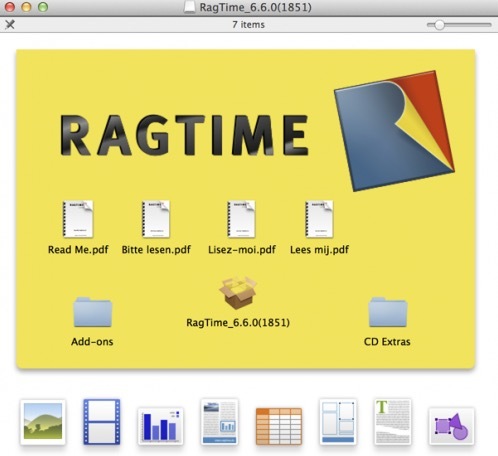The height and width of the screenshot is (456, 498).
Task: Click the RagTime_6.6.0(1851) package label
Action: [238, 322]
